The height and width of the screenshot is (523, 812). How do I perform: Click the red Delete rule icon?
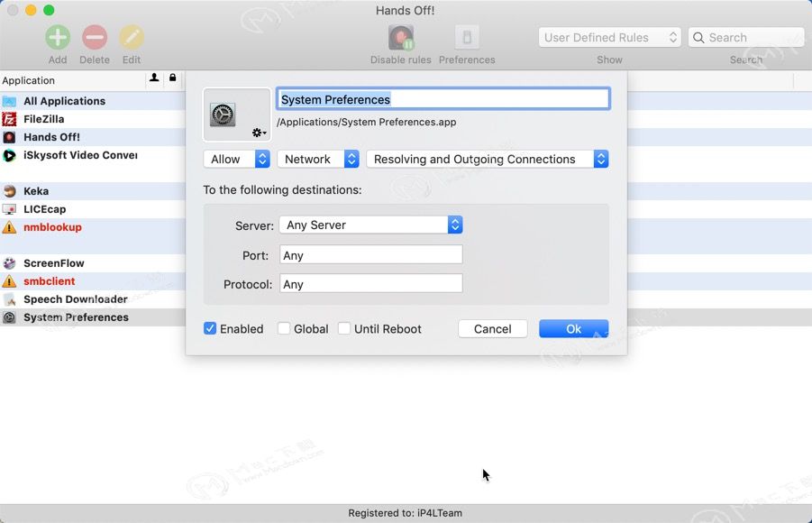tap(95, 38)
